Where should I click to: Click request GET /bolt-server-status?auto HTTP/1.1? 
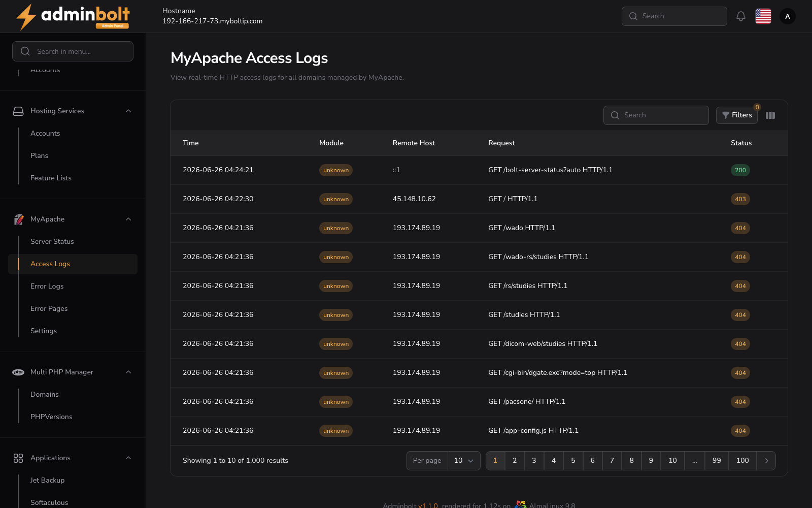[550, 170]
